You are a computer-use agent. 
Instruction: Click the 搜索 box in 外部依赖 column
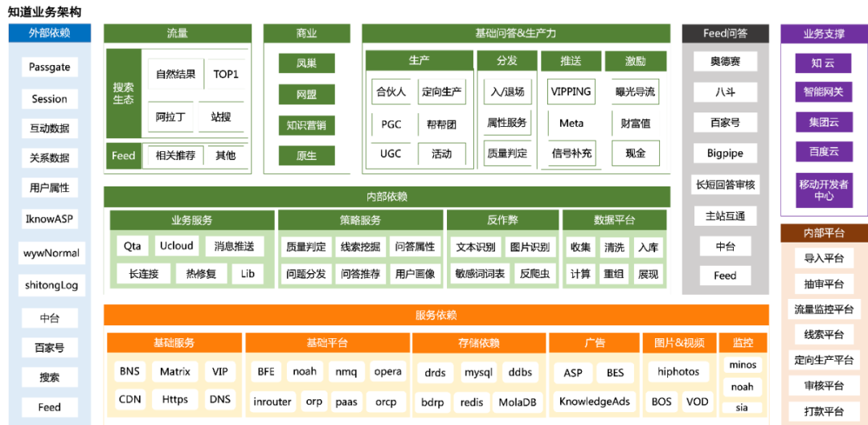coord(50,378)
